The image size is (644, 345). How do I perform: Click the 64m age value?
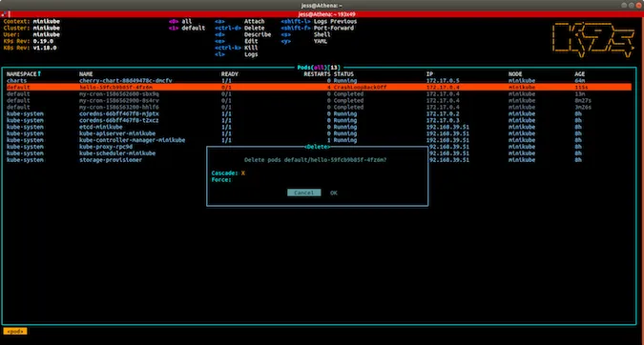pyautogui.click(x=579, y=81)
